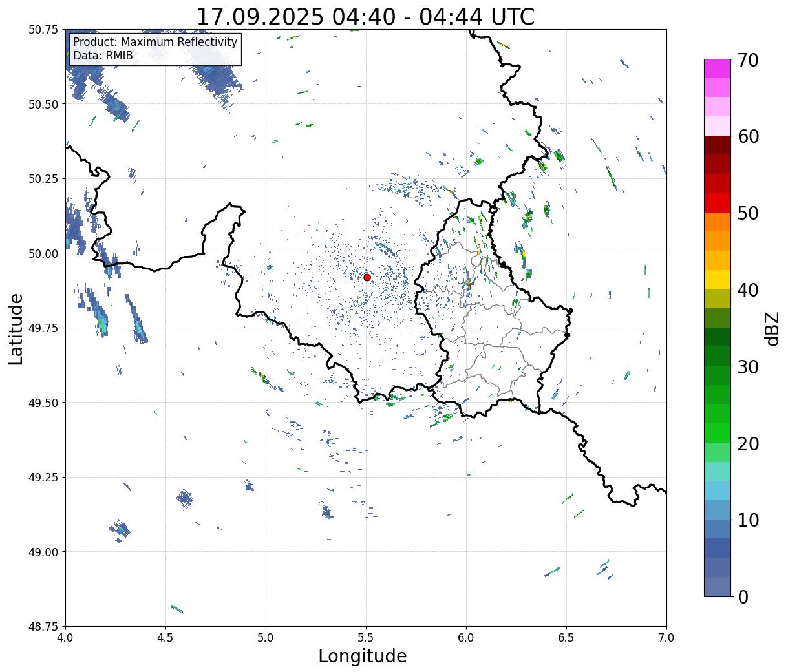
Task: Click the latitude tick label 50.75
Action: tap(43, 30)
